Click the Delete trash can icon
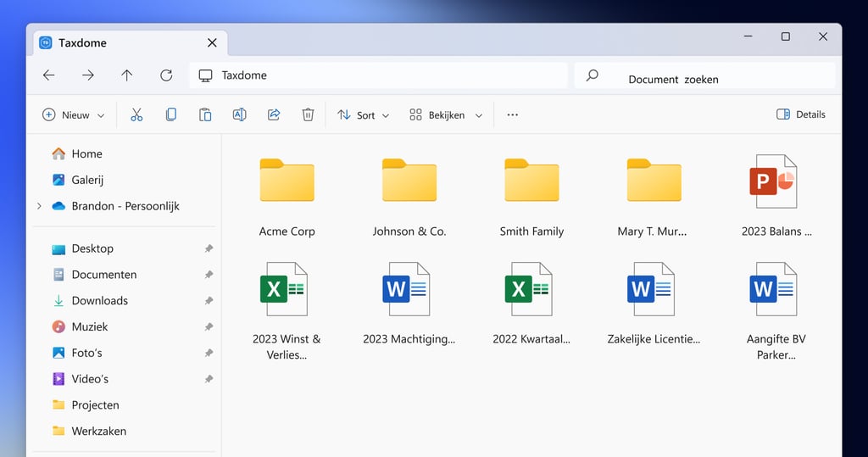 coord(308,114)
